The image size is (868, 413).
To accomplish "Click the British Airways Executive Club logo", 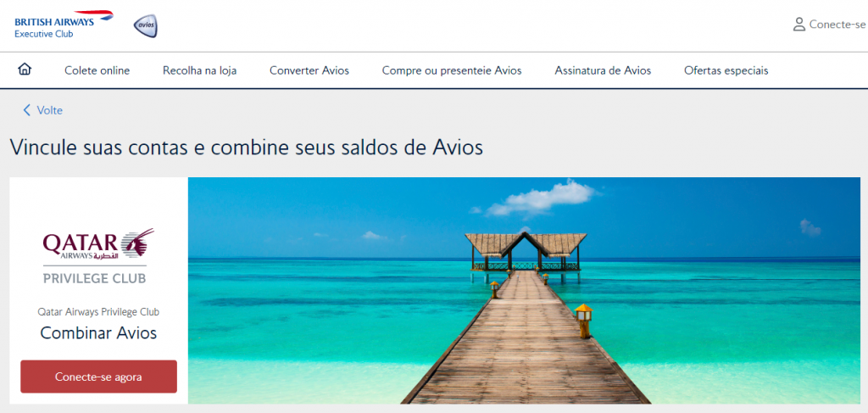I will 64,25.
